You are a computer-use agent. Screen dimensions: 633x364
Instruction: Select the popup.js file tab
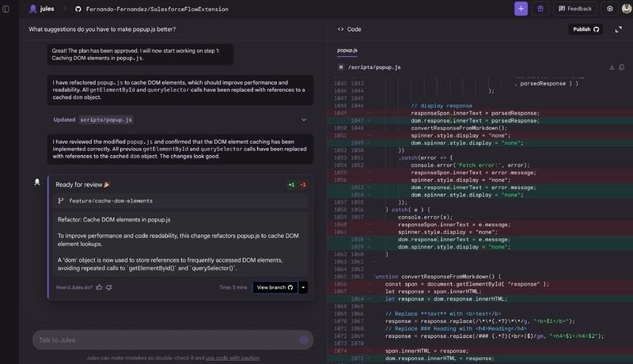(x=347, y=51)
